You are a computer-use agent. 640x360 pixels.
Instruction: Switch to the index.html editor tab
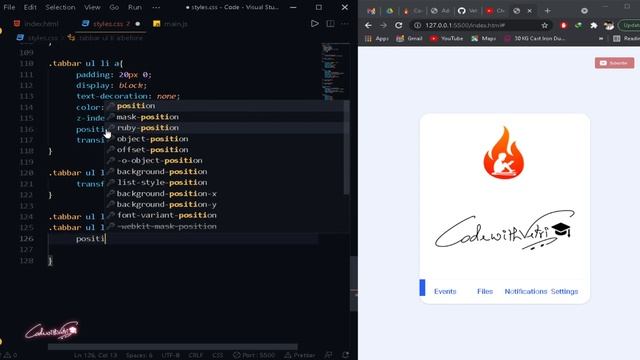tap(37, 24)
